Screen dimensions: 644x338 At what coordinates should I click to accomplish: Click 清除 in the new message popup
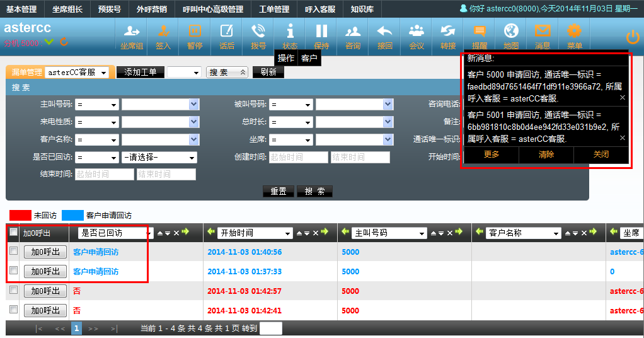[x=546, y=154]
